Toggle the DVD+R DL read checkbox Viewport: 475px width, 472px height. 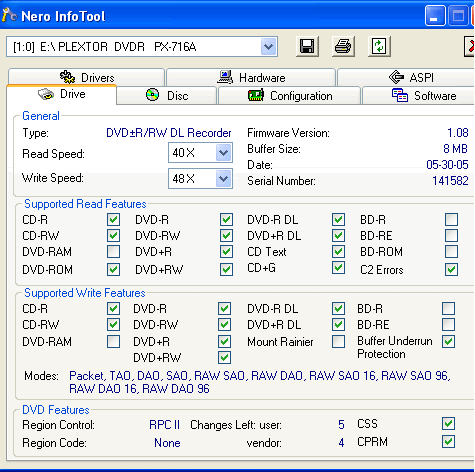(338, 236)
